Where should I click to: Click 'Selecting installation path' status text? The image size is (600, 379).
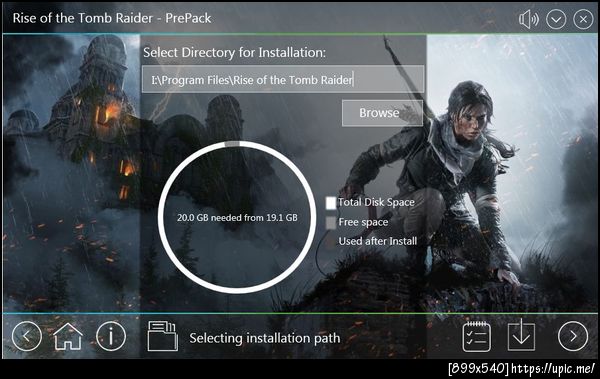[x=265, y=338]
